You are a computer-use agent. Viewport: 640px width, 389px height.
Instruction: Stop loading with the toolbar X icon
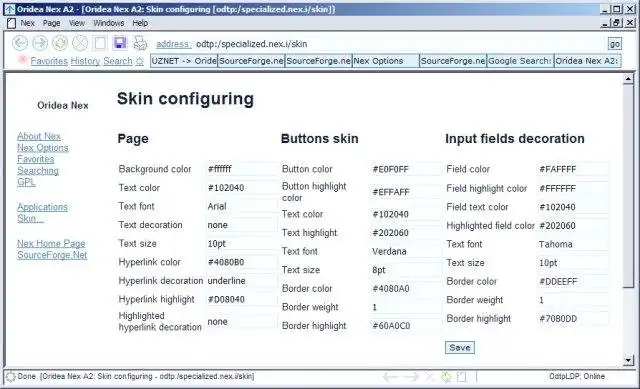(80, 43)
